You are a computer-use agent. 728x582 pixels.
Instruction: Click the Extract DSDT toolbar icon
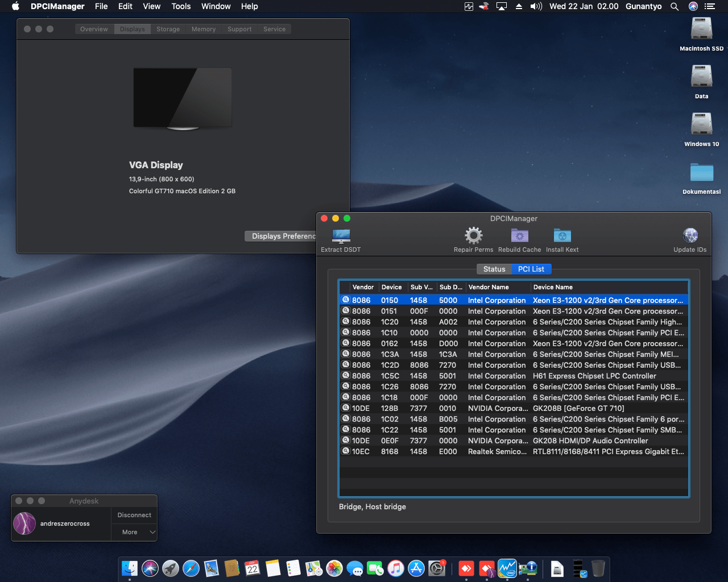(341, 236)
